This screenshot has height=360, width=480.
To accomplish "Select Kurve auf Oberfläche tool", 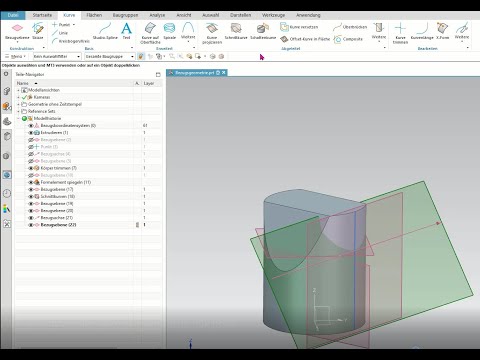I will pyautogui.click(x=150, y=33).
